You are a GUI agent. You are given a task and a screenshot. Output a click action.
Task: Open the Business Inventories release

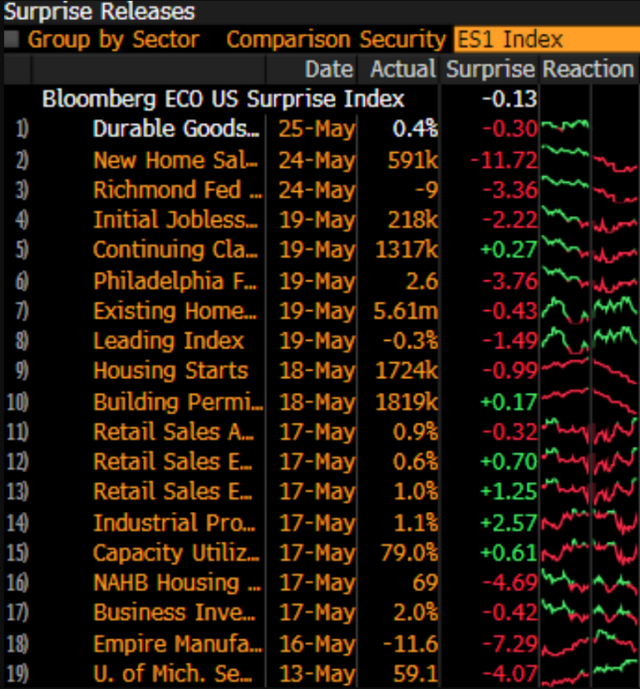[x=174, y=613]
